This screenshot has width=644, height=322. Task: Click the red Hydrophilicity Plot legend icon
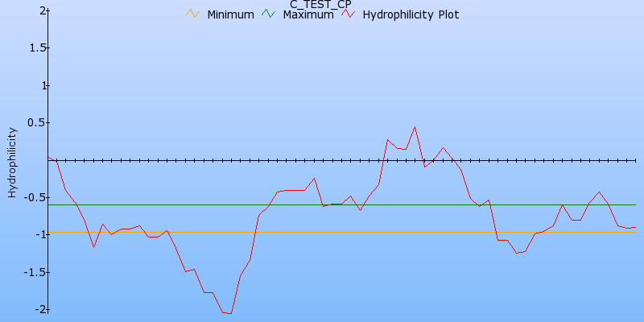[348, 14]
